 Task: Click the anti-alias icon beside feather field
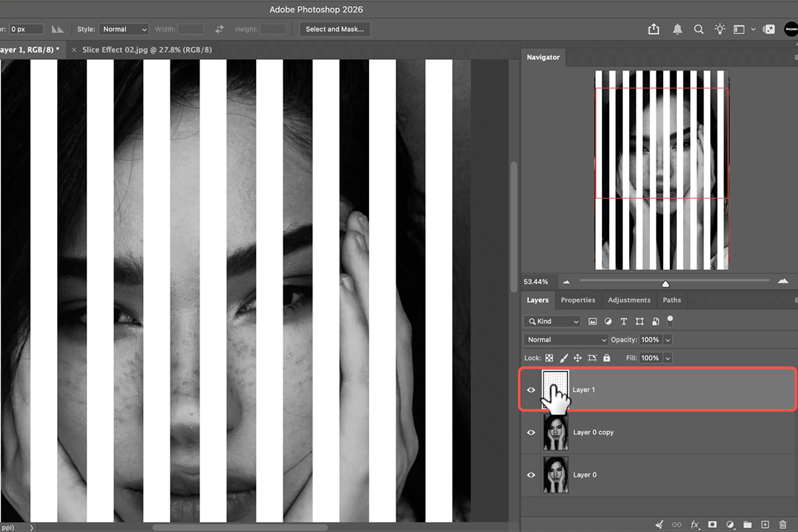pyautogui.click(x=58, y=29)
